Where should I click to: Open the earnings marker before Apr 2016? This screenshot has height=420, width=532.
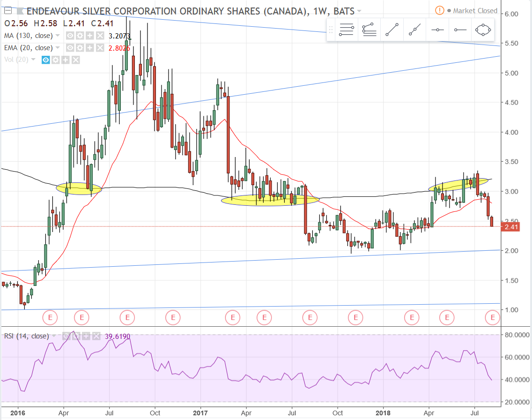point(50,318)
